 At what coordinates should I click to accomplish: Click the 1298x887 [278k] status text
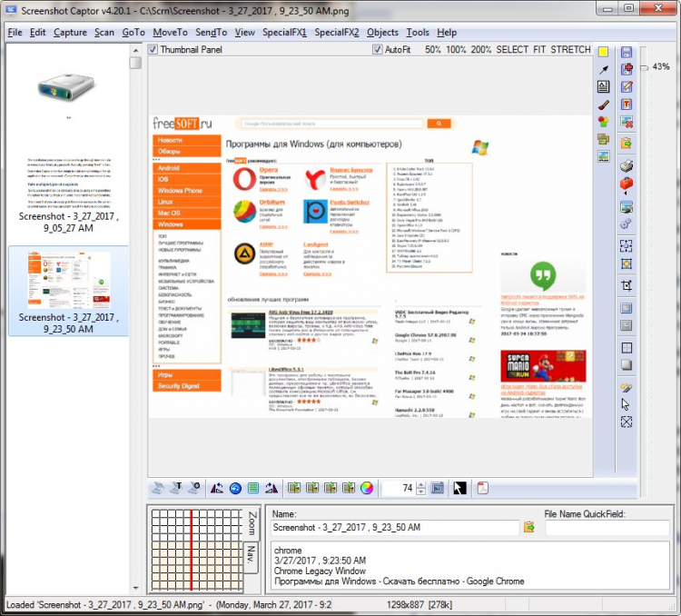(419, 605)
